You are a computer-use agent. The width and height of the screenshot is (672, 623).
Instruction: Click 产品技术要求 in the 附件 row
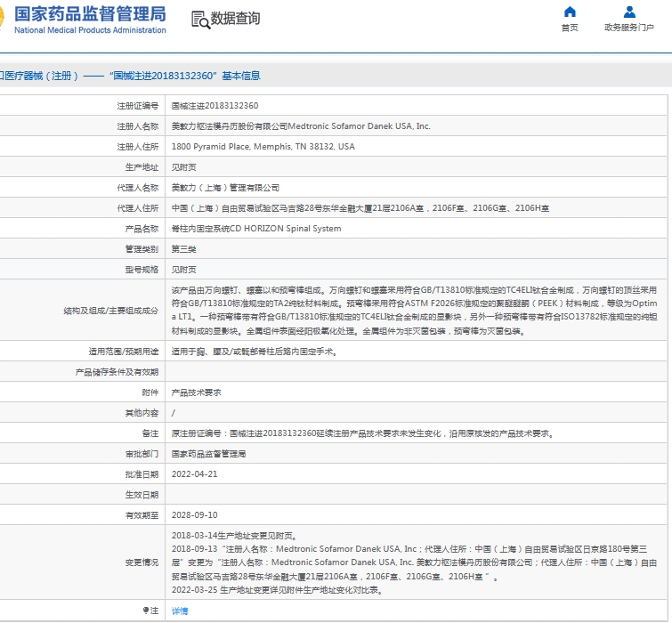pyautogui.click(x=197, y=392)
